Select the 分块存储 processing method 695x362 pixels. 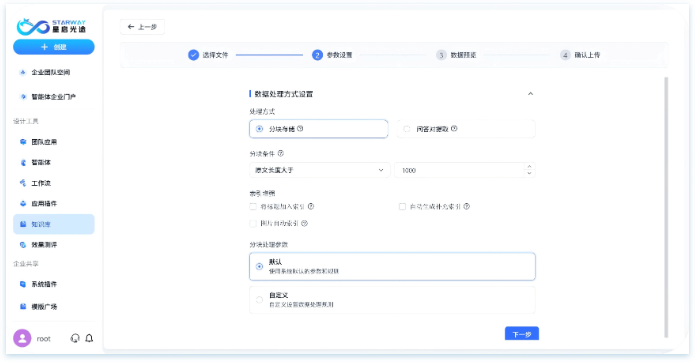coord(319,129)
